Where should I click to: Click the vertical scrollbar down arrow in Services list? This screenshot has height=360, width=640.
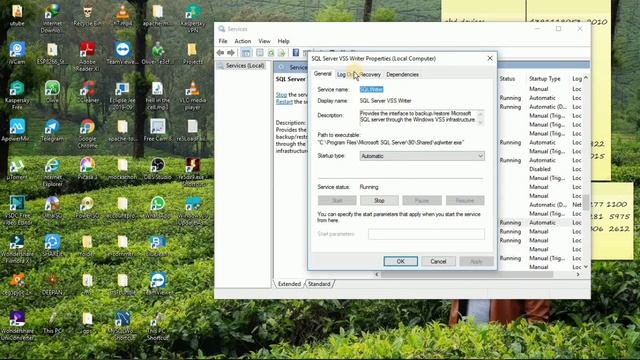tap(586, 267)
